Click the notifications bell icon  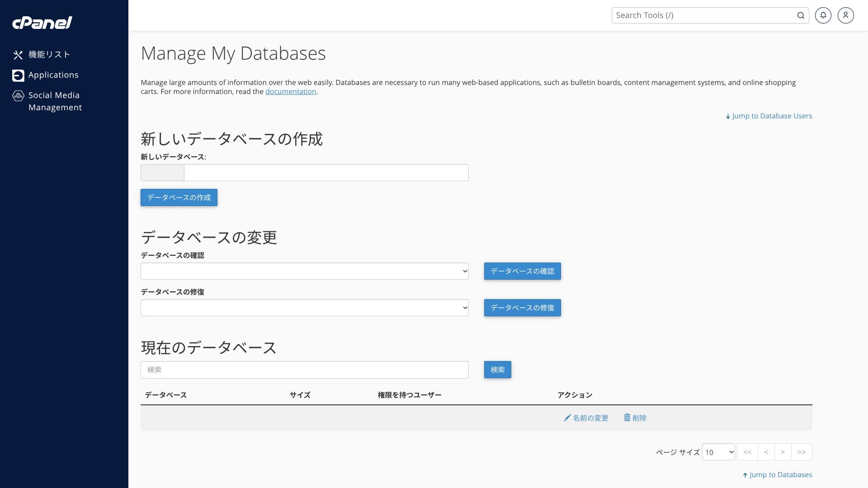click(823, 15)
